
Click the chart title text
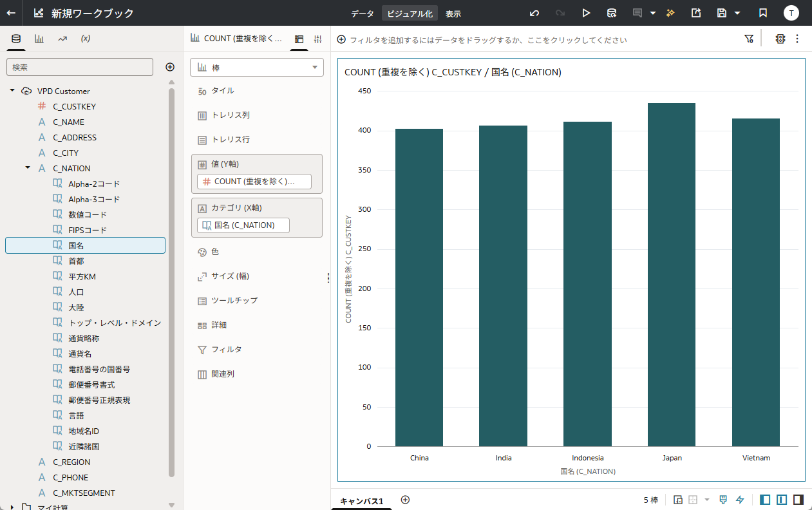click(453, 72)
